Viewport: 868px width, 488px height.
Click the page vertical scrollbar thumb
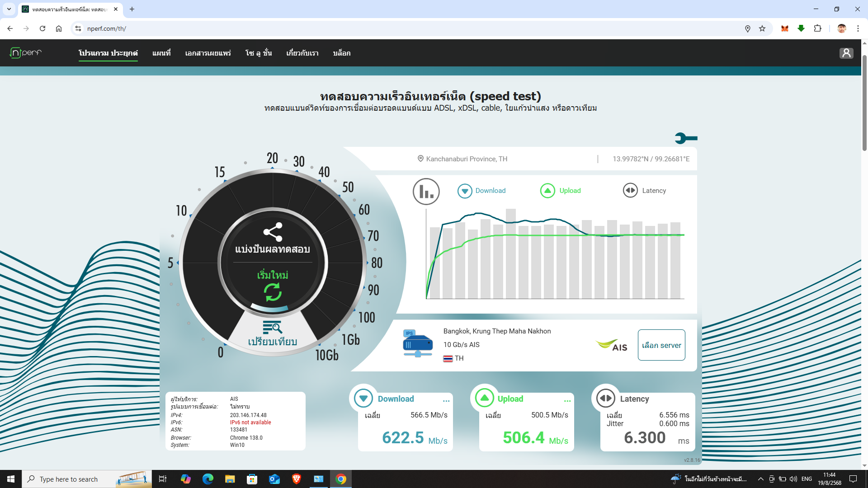[x=864, y=103]
